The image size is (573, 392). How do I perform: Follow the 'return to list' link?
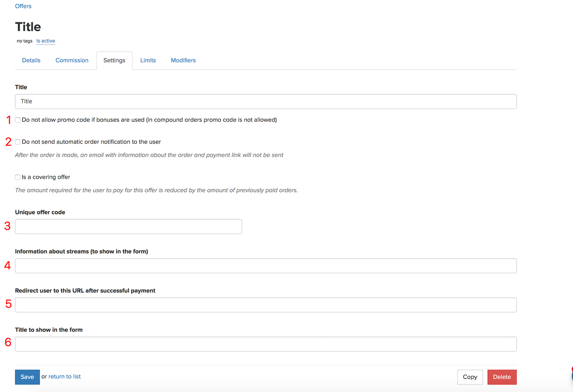64,377
